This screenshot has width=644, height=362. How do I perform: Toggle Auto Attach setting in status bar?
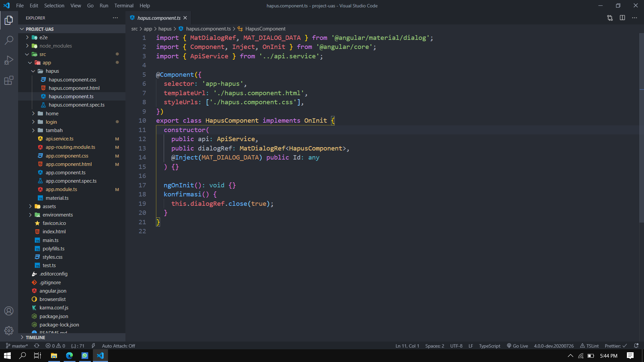118,346
